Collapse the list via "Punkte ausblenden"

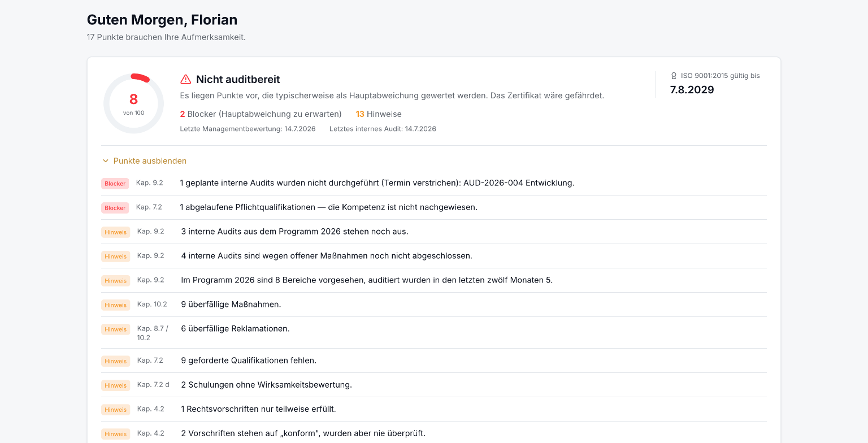tap(145, 161)
